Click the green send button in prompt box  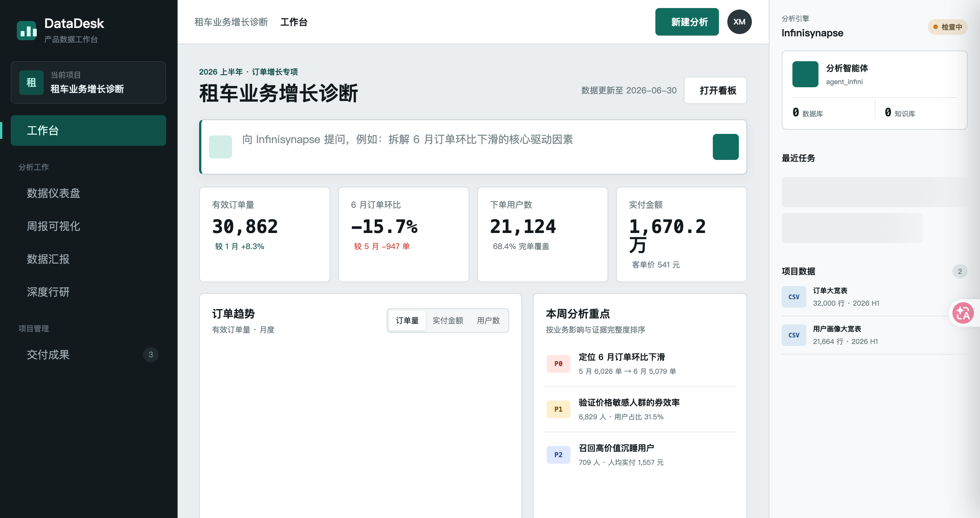725,147
